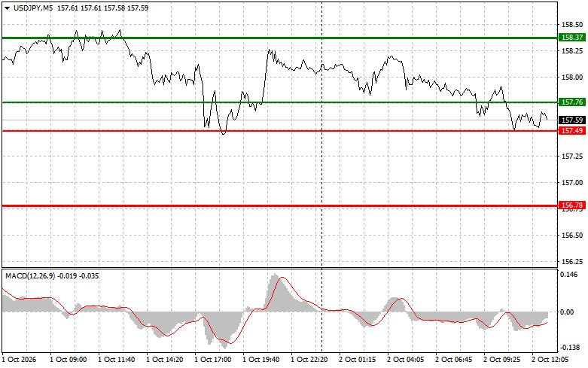This screenshot has height=368, width=588.
Task: Select the 158.50 price scale value
Action: (x=572, y=25)
